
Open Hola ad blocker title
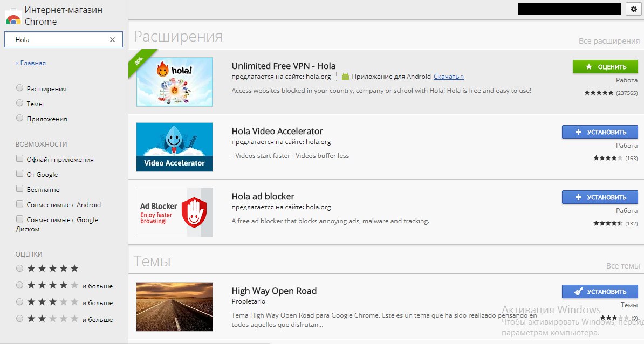[263, 197]
